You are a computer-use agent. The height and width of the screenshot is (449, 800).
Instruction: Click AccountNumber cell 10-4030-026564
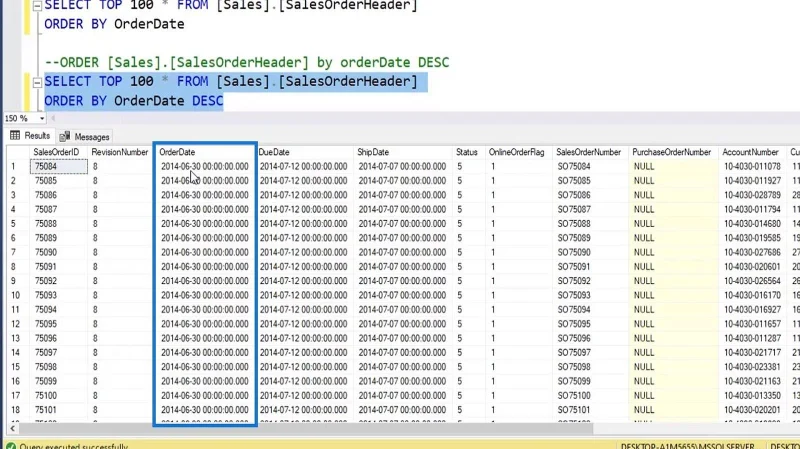(753, 281)
